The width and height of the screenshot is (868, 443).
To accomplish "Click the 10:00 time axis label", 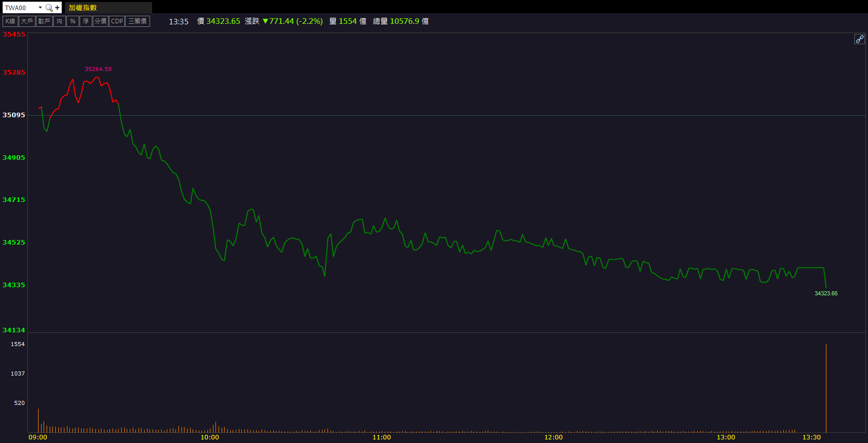I will (x=210, y=437).
